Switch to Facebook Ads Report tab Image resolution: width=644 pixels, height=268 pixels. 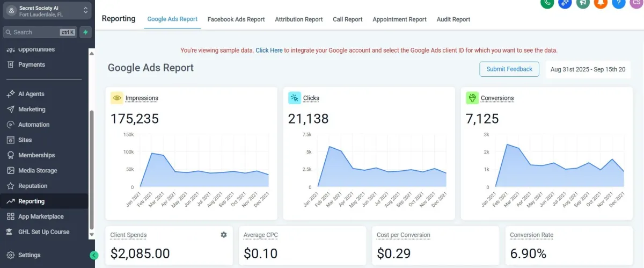pyautogui.click(x=236, y=19)
